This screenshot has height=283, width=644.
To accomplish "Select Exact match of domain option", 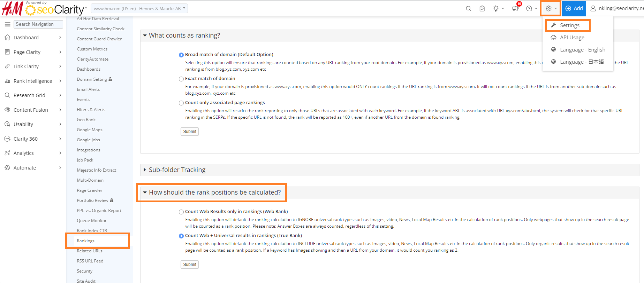I will (181, 79).
